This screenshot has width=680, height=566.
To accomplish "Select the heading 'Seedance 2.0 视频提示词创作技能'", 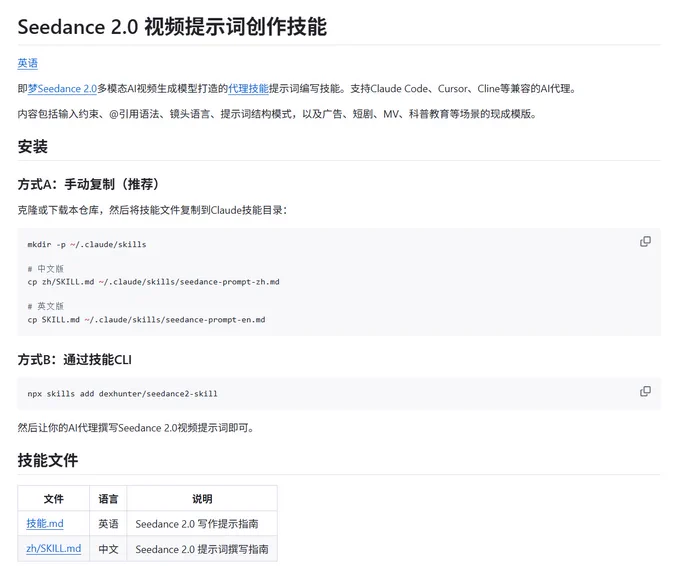I will [x=172, y=26].
